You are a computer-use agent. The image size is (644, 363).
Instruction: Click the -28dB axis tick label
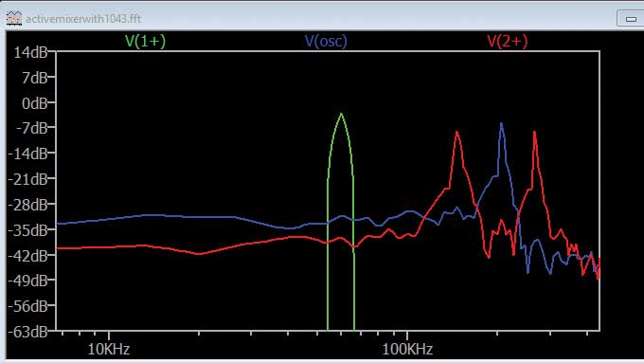click(x=27, y=205)
